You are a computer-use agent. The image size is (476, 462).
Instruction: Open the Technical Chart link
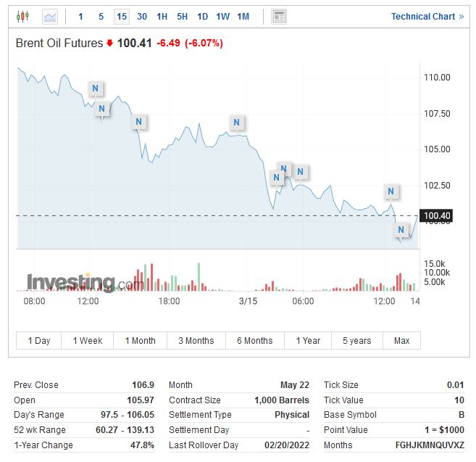[x=427, y=16]
